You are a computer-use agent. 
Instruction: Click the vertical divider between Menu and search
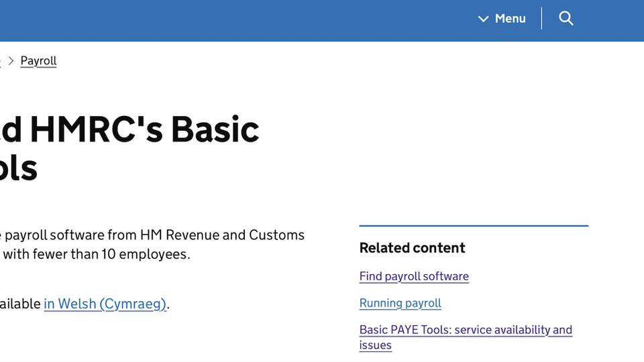point(541,19)
